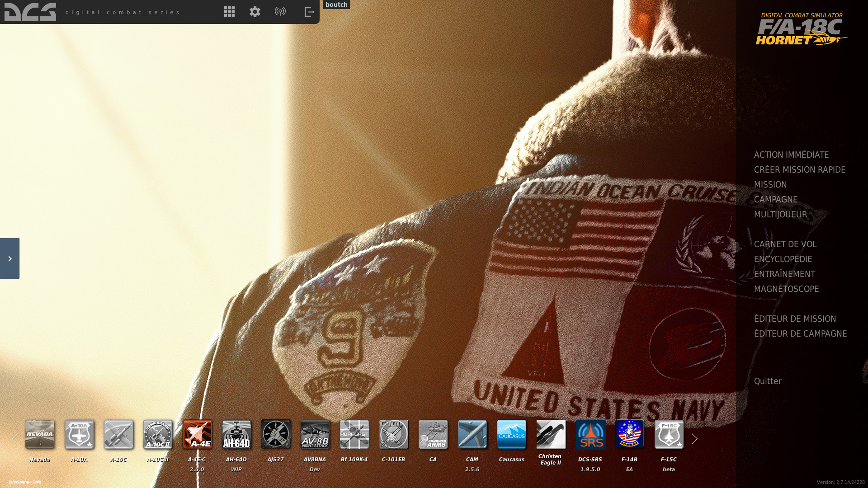Open the MULTIJOUEUR menu entry
Screen dimensions: 868x488
(780, 215)
